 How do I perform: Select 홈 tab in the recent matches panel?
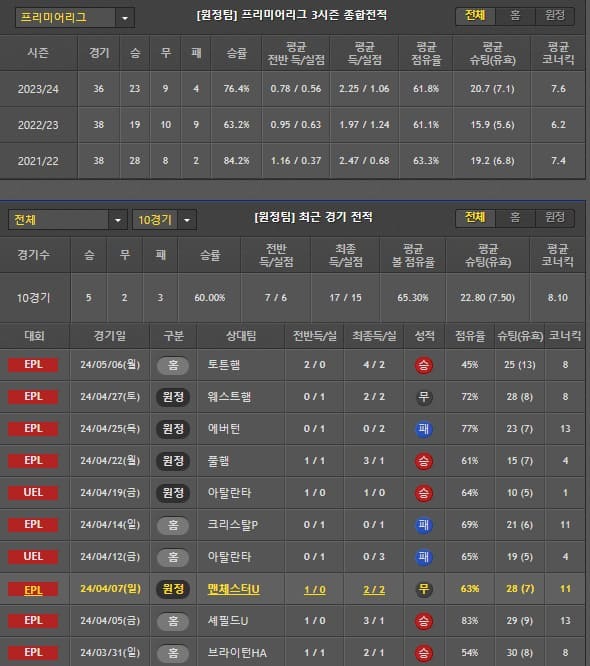pyautogui.click(x=515, y=217)
